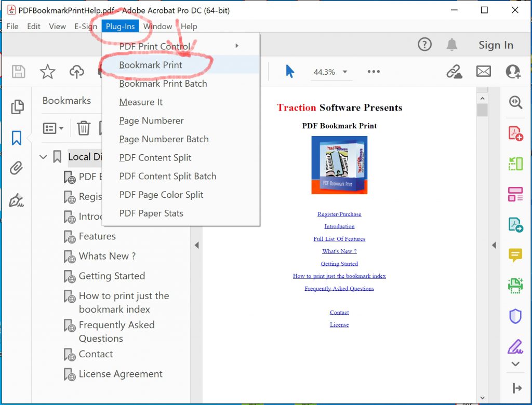Click the Sign In button
The image size is (532, 405).
496,45
